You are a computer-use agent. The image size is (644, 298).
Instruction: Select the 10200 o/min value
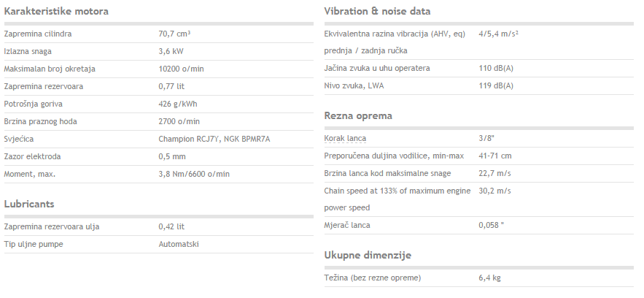(181, 69)
